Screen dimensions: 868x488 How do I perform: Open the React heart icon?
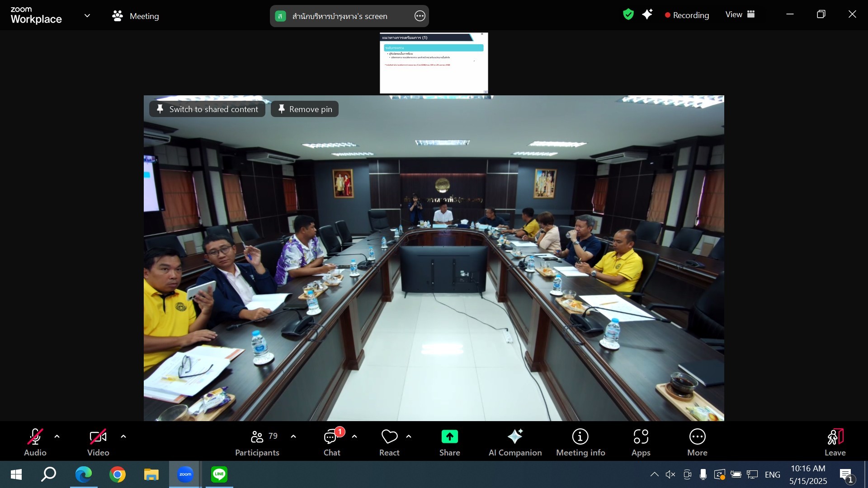389,436
